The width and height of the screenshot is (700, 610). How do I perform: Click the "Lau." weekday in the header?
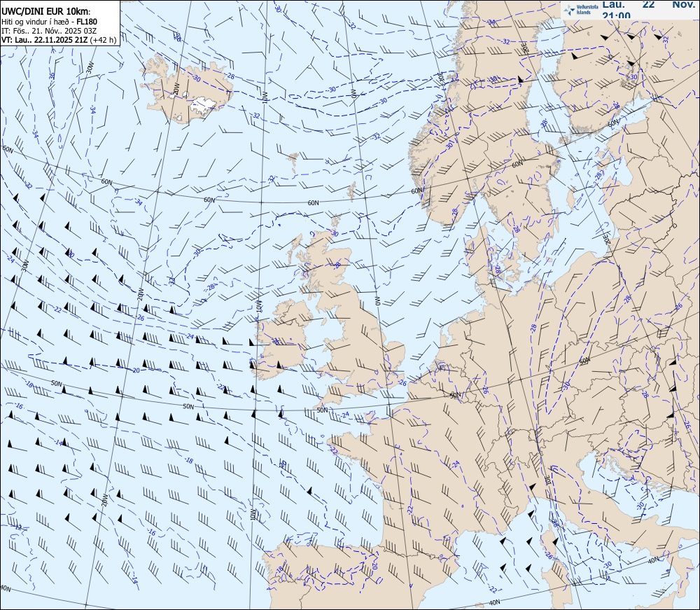(x=615, y=4)
